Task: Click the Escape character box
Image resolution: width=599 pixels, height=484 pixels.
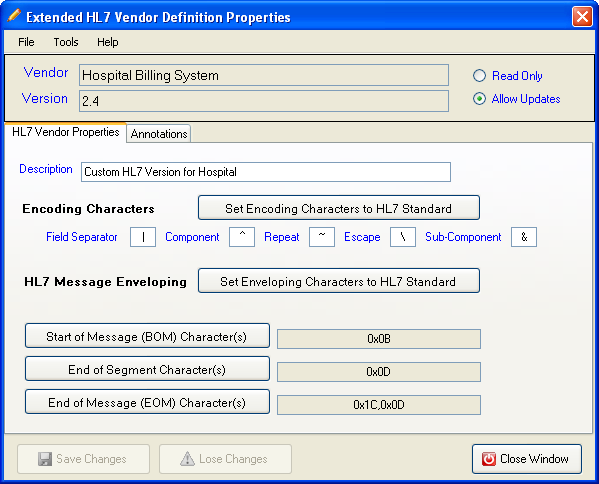Action: click(403, 237)
